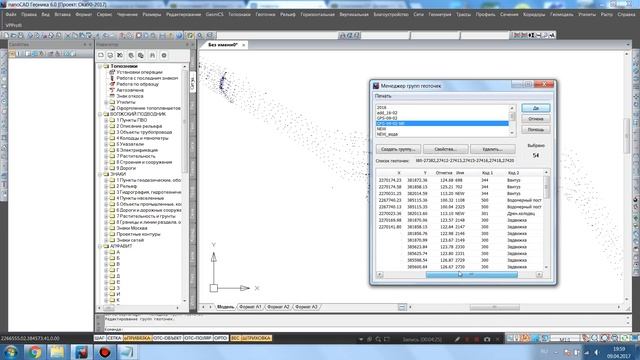Click the Save toolbar icon
Image resolution: width=640 pixels, height=360 pixels.
[20, 36]
